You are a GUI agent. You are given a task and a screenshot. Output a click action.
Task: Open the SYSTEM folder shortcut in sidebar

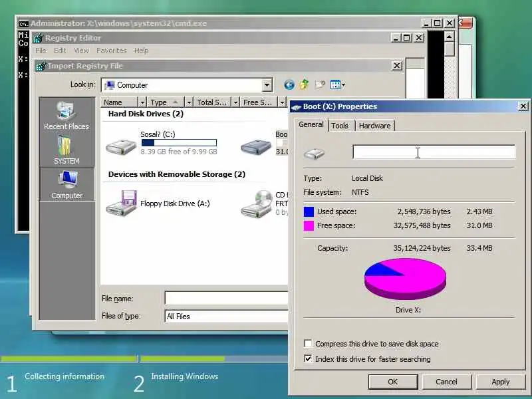tap(66, 150)
